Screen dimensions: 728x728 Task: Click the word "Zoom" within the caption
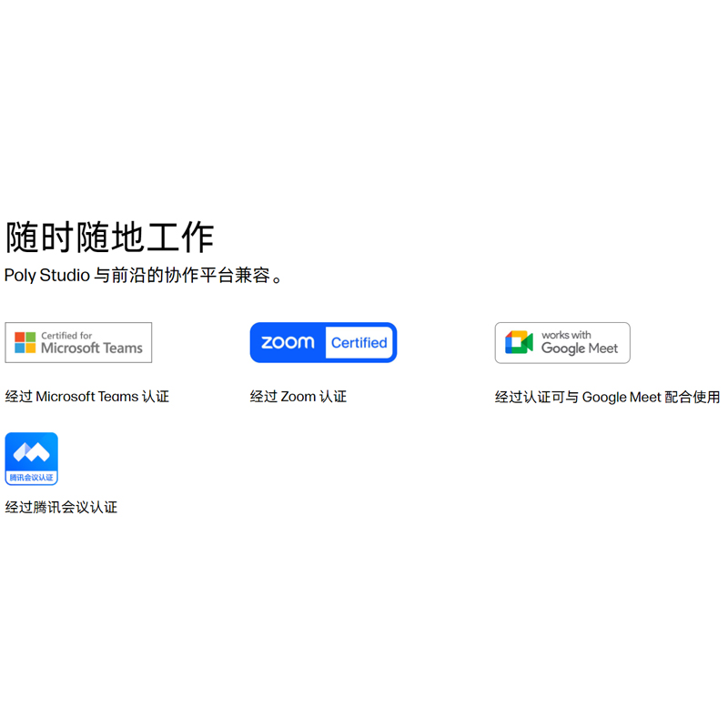[x=298, y=397]
